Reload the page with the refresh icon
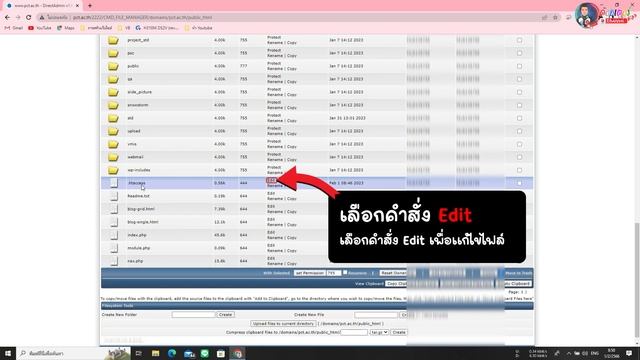The height and width of the screenshot is (360, 640). [28, 18]
